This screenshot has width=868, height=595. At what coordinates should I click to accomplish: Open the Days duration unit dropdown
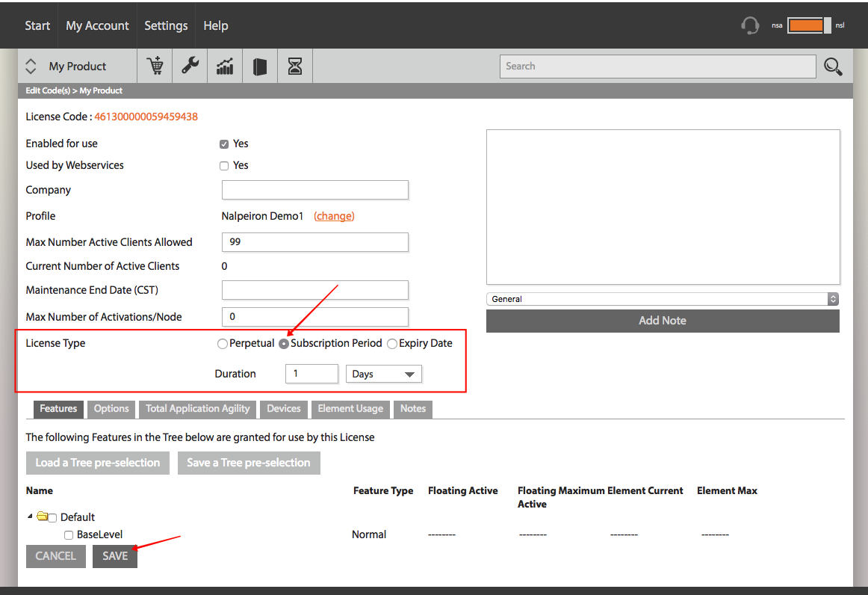click(x=384, y=374)
